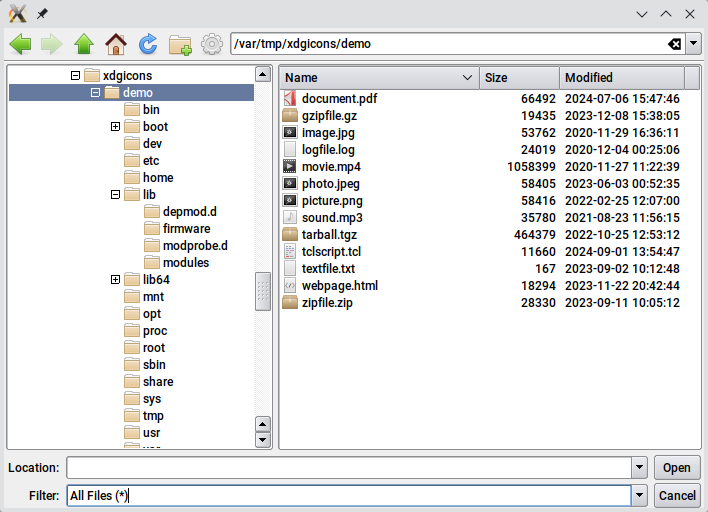708x512 pixels.
Task: Click the Filter field showing All Files
Action: coord(349,495)
